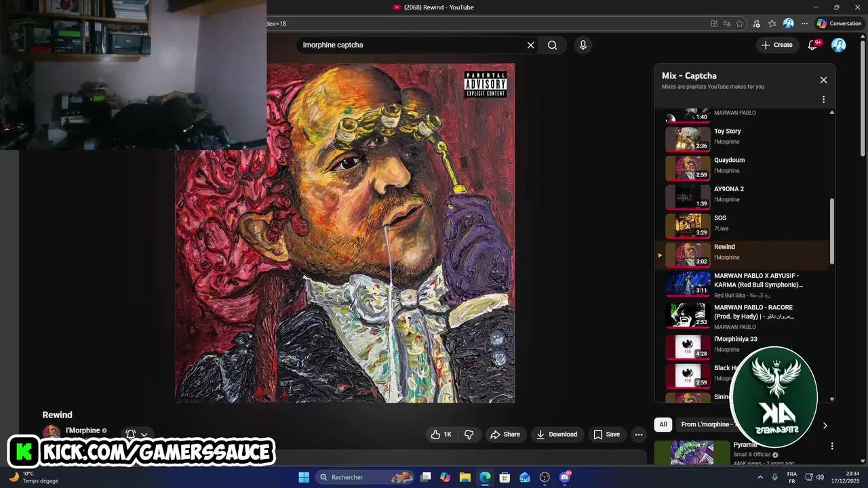The height and width of the screenshot is (488, 868).
Task: Open Task View on the taskbar
Action: (426, 477)
